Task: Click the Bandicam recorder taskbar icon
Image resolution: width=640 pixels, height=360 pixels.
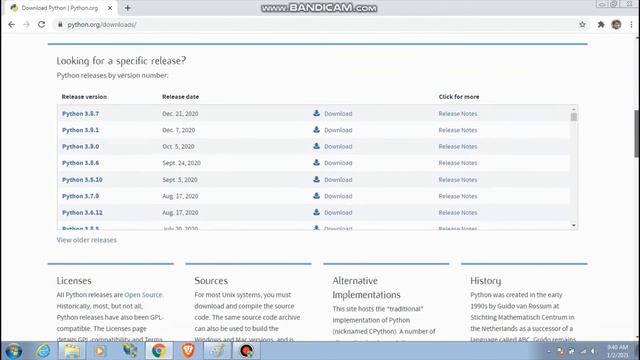Action: click(x=247, y=351)
